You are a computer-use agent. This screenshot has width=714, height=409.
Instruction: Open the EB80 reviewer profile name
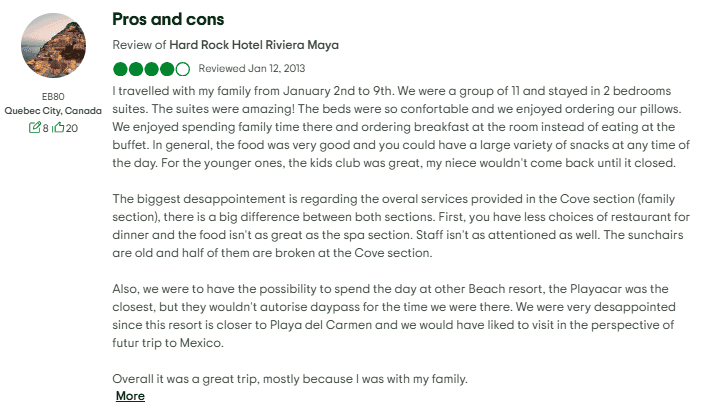(x=53, y=97)
